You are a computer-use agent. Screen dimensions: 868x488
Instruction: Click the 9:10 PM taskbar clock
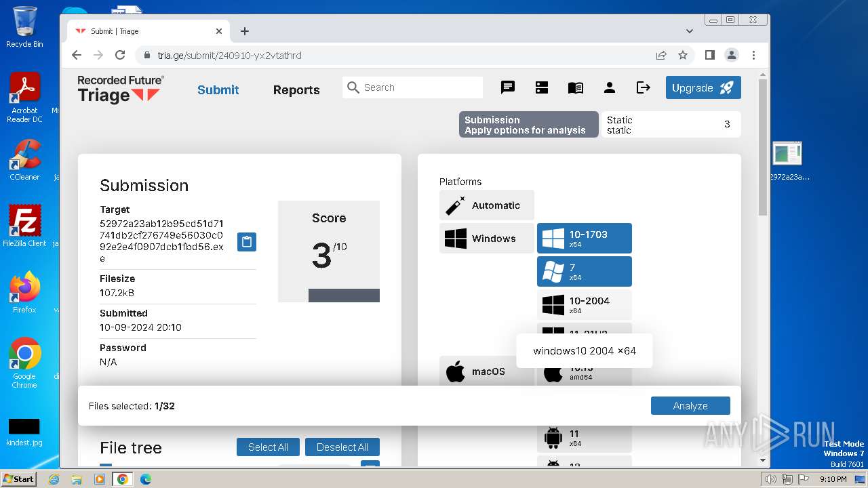click(x=833, y=479)
